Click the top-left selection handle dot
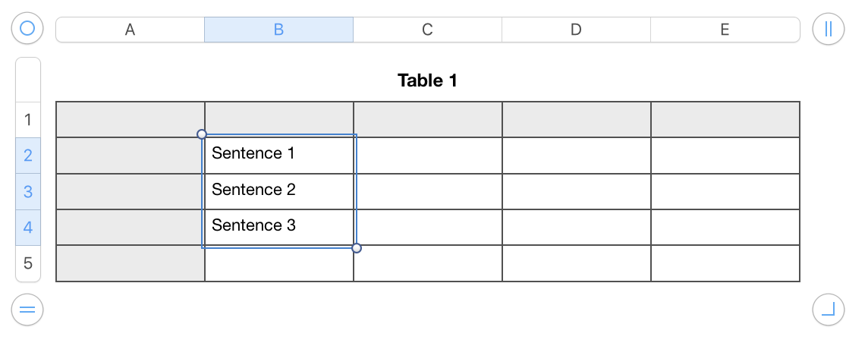 pyautogui.click(x=202, y=134)
